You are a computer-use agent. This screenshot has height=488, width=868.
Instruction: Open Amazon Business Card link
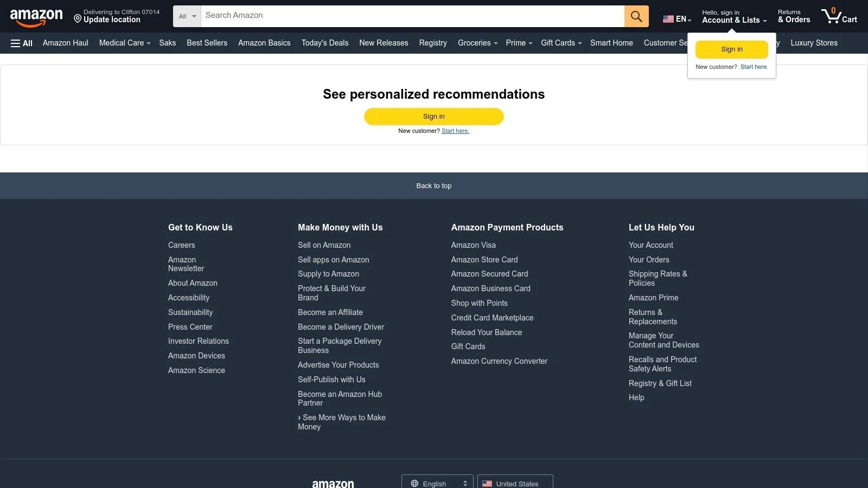coord(491,288)
